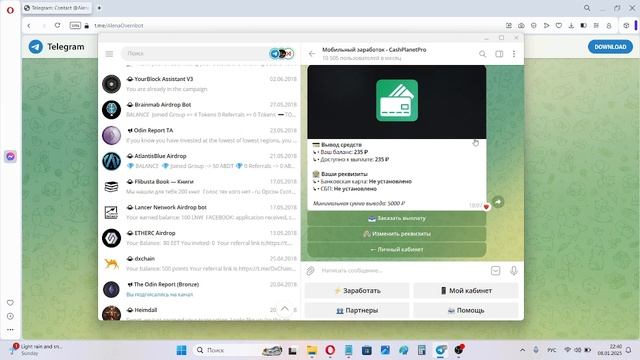Click the Opera downloads toolbar icon

(x=571, y=25)
